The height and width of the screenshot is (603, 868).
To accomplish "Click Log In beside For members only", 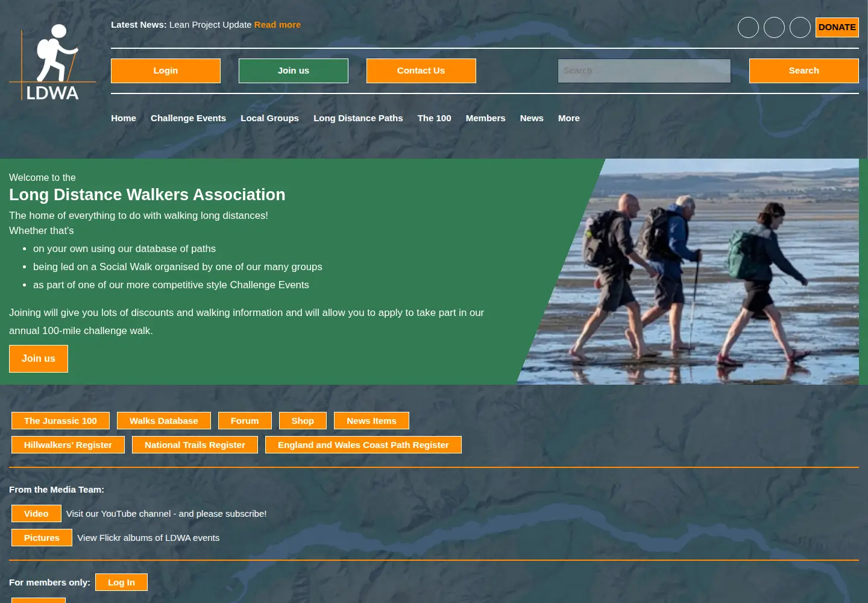I will click(x=121, y=582).
